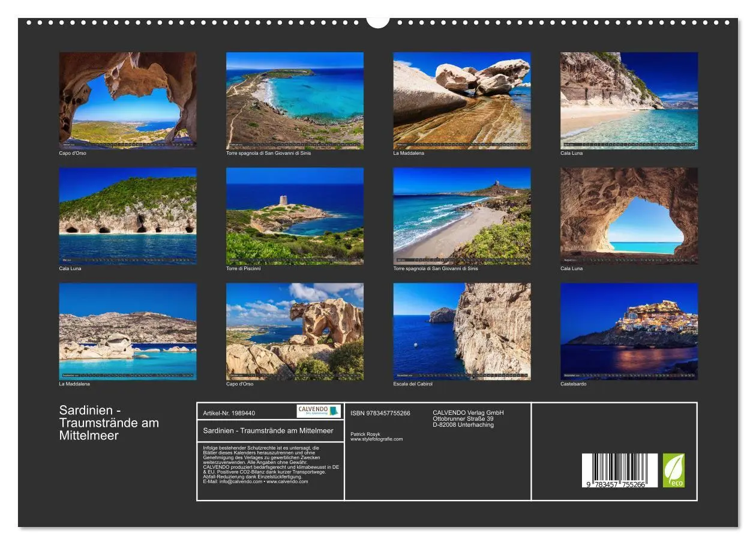
Task: Open the Castelsardo night view thumbnail
Action: [627, 332]
